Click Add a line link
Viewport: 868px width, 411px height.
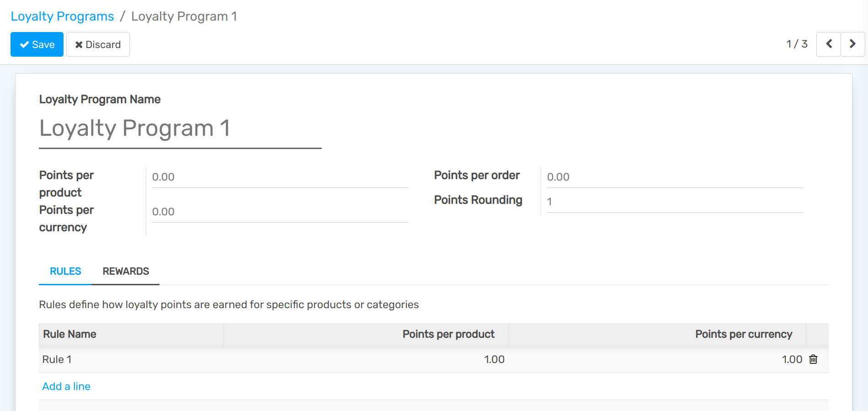pyautogui.click(x=66, y=386)
